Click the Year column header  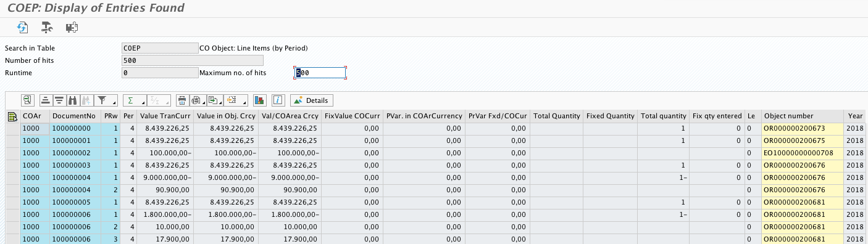pos(856,116)
